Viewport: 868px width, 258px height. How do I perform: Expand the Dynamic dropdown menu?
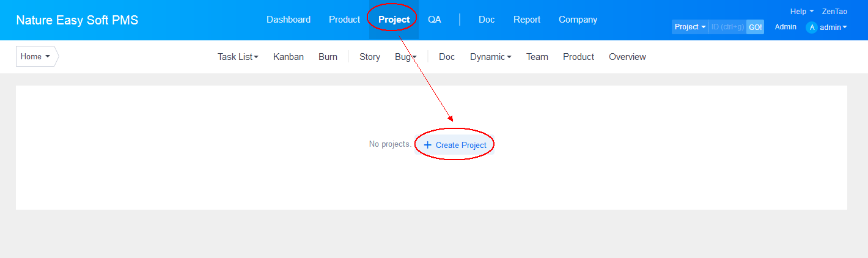[x=490, y=57]
